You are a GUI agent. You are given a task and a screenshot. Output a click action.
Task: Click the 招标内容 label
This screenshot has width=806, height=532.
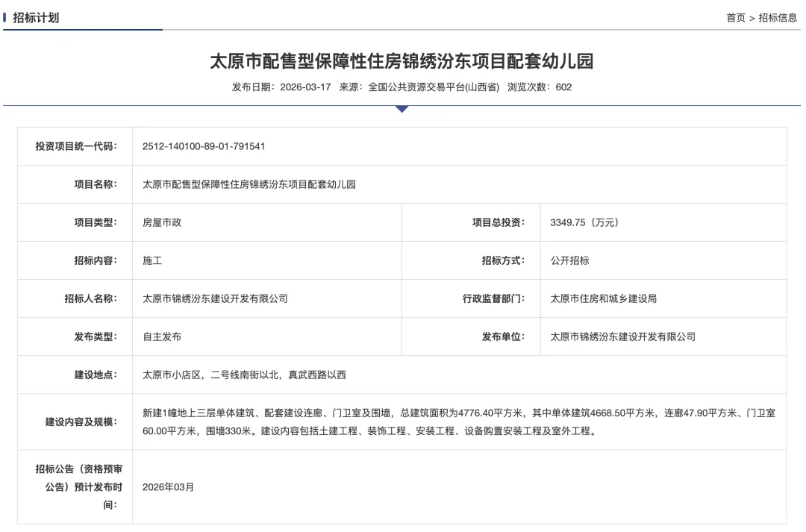click(96, 260)
